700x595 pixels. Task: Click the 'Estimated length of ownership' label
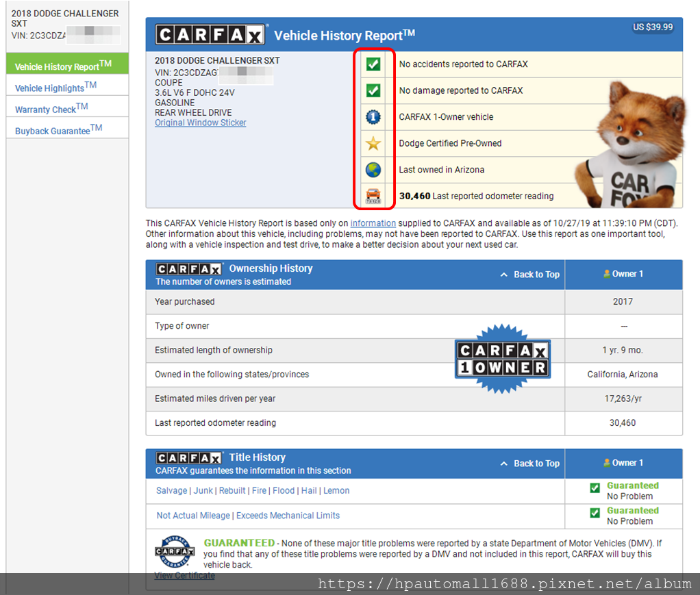click(x=214, y=351)
